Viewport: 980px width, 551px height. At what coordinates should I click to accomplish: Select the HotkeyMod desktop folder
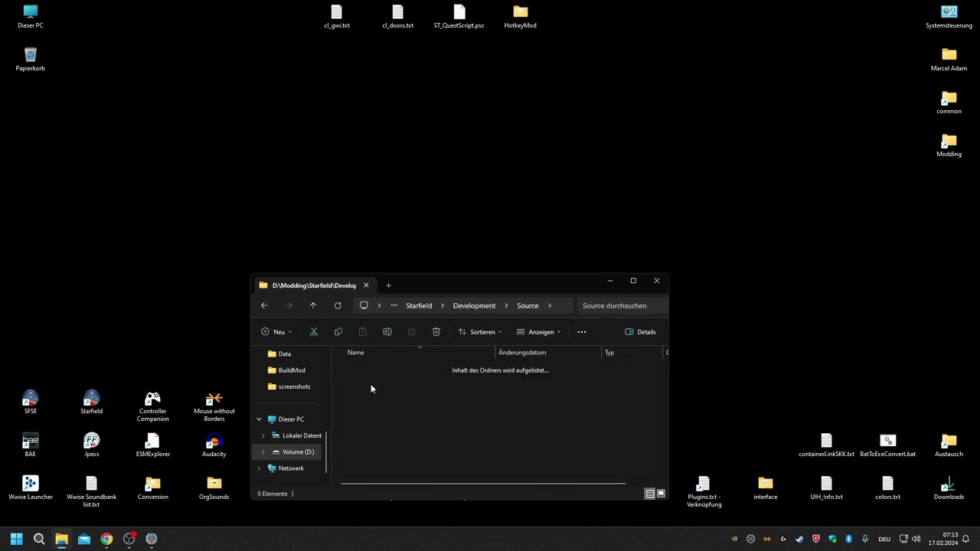click(x=521, y=17)
